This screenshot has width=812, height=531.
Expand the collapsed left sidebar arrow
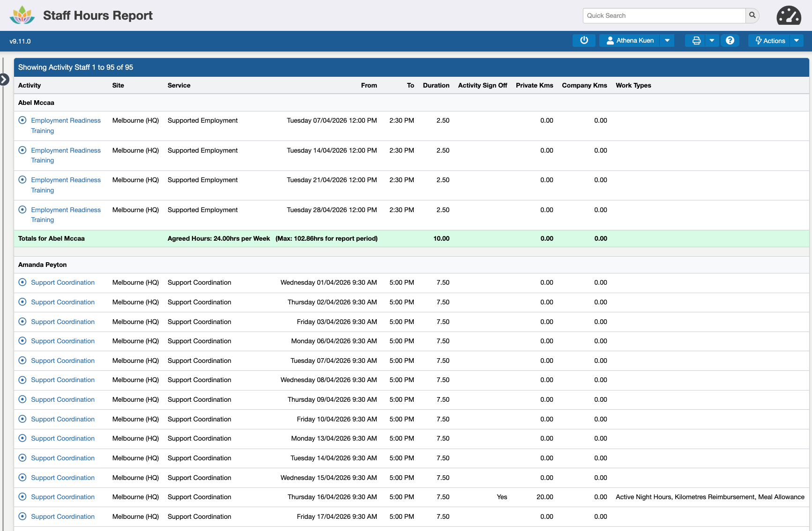click(x=4, y=80)
